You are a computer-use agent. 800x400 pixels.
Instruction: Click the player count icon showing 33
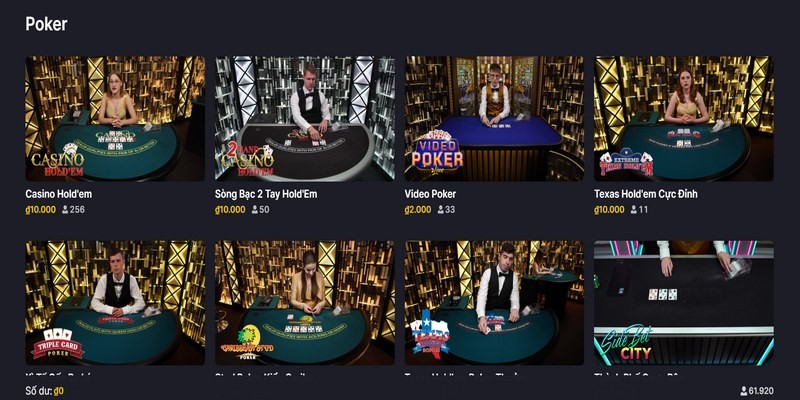point(441,210)
